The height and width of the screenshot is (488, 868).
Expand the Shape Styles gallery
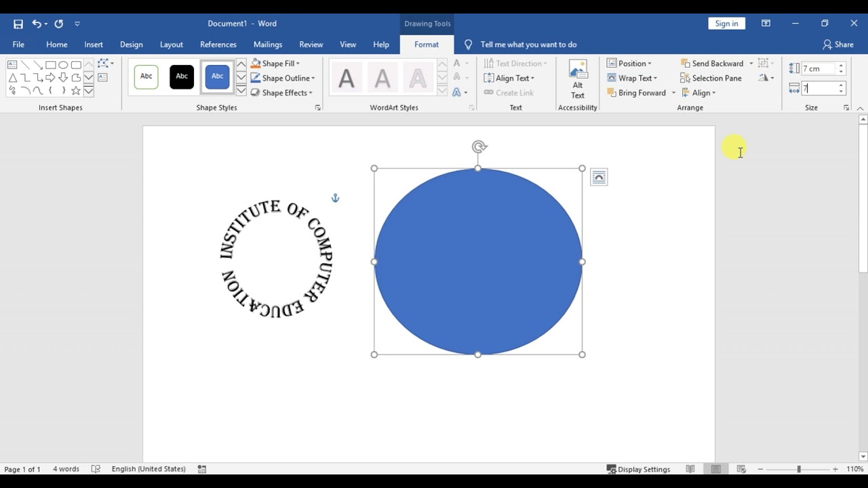click(241, 91)
